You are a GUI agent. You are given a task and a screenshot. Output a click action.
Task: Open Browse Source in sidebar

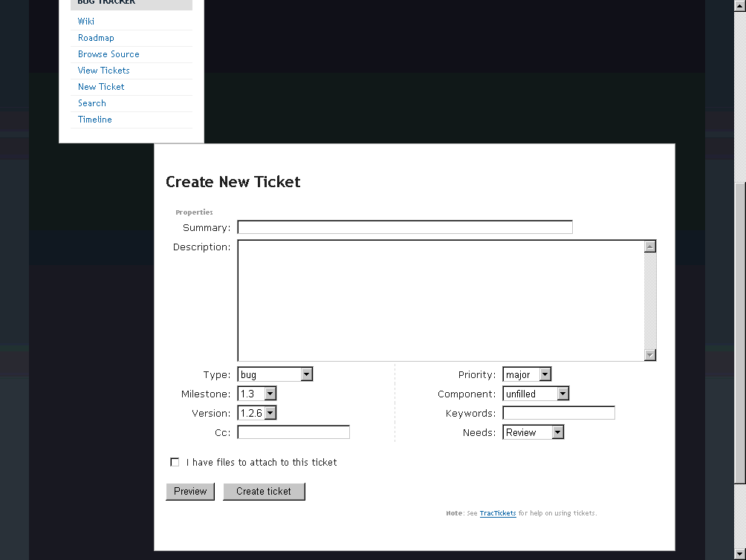pyautogui.click(x=108, y=54)
